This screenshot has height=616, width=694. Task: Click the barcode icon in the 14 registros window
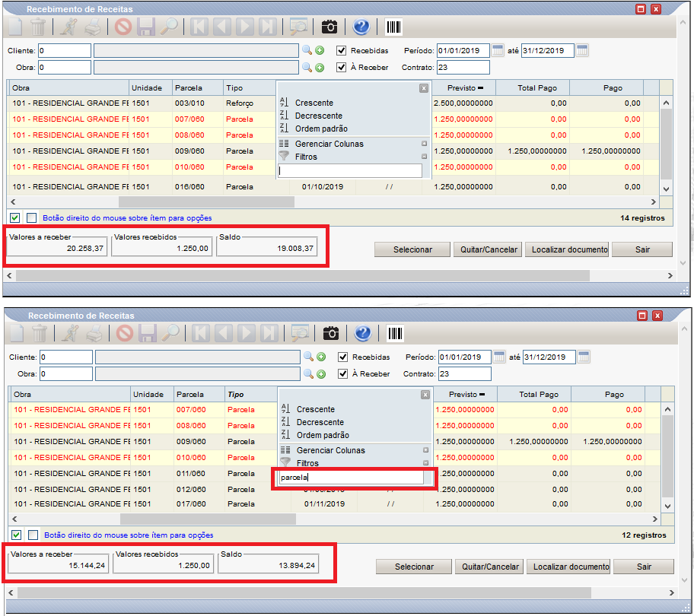(393, 27)
